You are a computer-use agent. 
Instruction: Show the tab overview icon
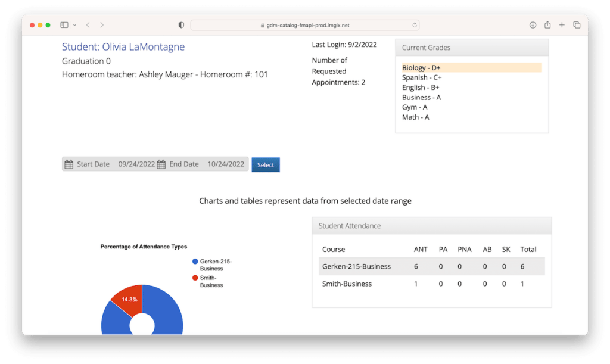coord(577,25)
